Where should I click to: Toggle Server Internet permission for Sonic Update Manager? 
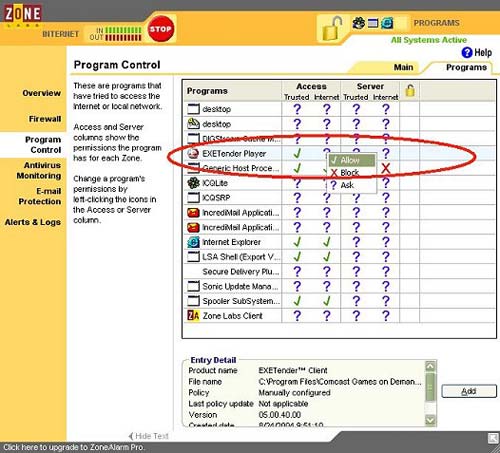pyautogui.click(x=386, y=286)
